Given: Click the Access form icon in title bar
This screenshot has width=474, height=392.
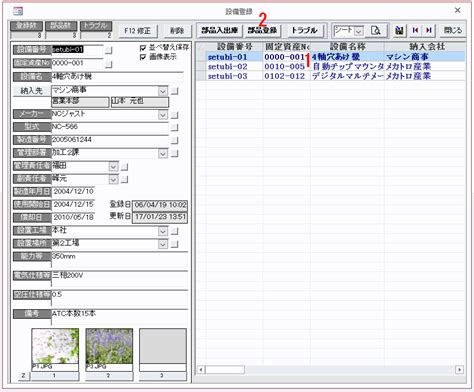Looking at the screenshot, I should [18, 11].
